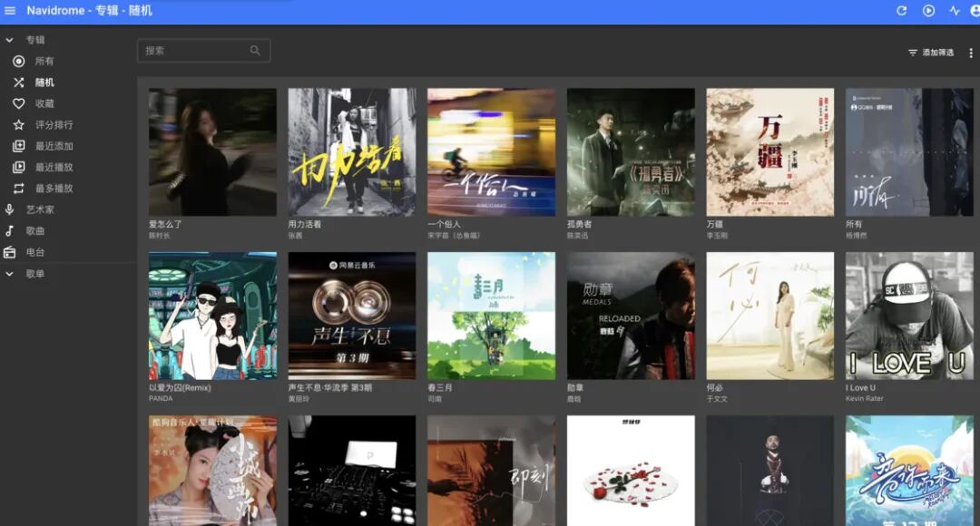
Task: Click the 搜索 search input field
Action: pyautogui.click(x=192, y=51)
